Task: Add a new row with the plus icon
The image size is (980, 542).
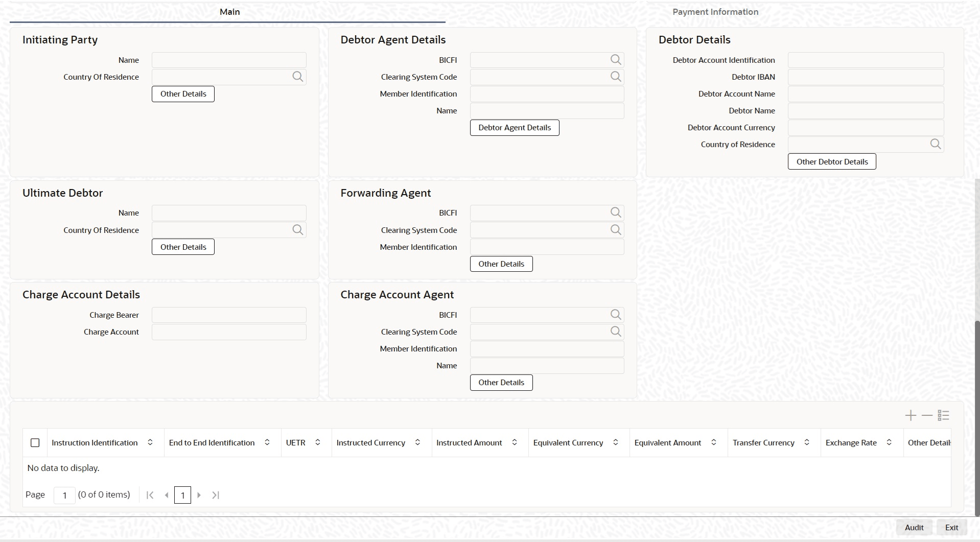Action: click(x=911, y=415)
